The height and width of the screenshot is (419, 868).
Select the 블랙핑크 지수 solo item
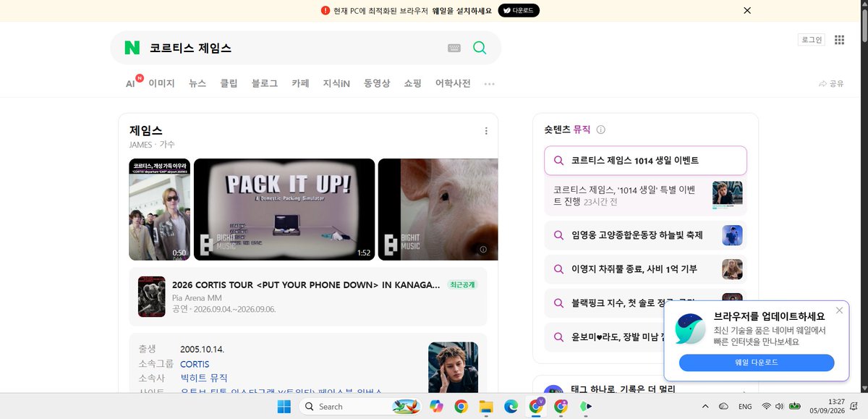645,303
